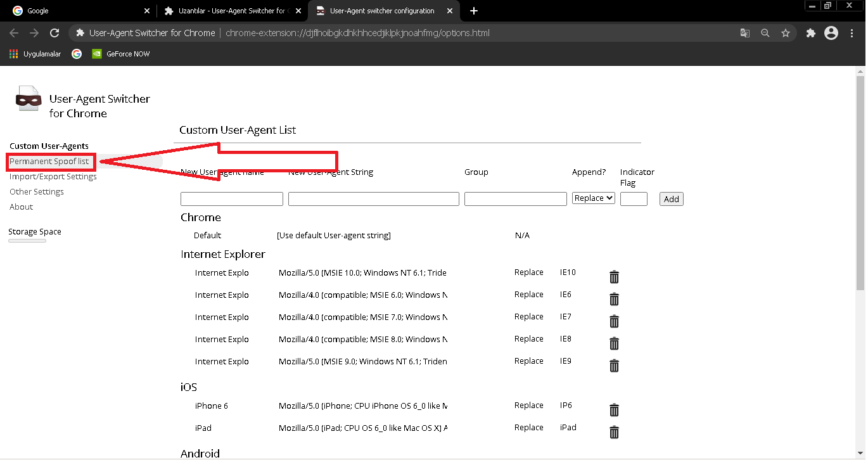Image resolution: width=868 pixels, height=460 pixels.
Task: Click the MSIE 9.0 user-agent string
Action: pos(363,362)
